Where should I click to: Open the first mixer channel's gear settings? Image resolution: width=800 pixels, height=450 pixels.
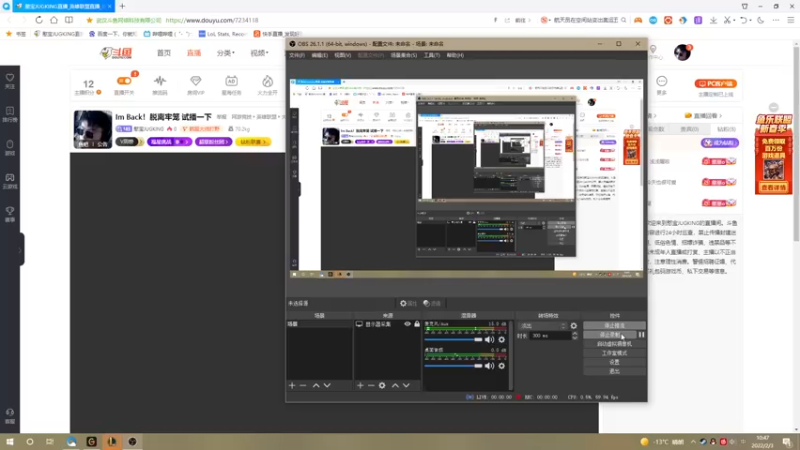click(x=502, y=340)
